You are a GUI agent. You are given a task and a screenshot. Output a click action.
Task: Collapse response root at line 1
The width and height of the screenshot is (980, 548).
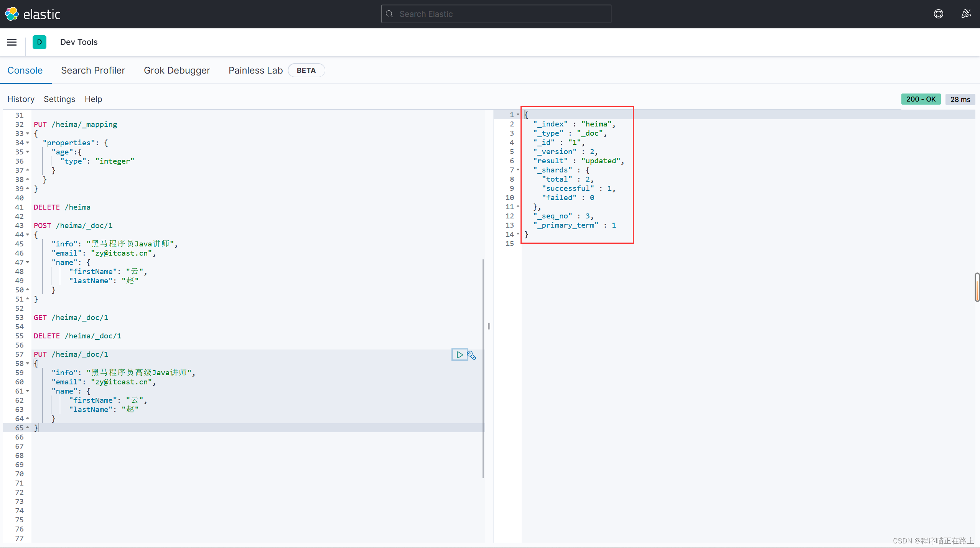coord(518,115)
